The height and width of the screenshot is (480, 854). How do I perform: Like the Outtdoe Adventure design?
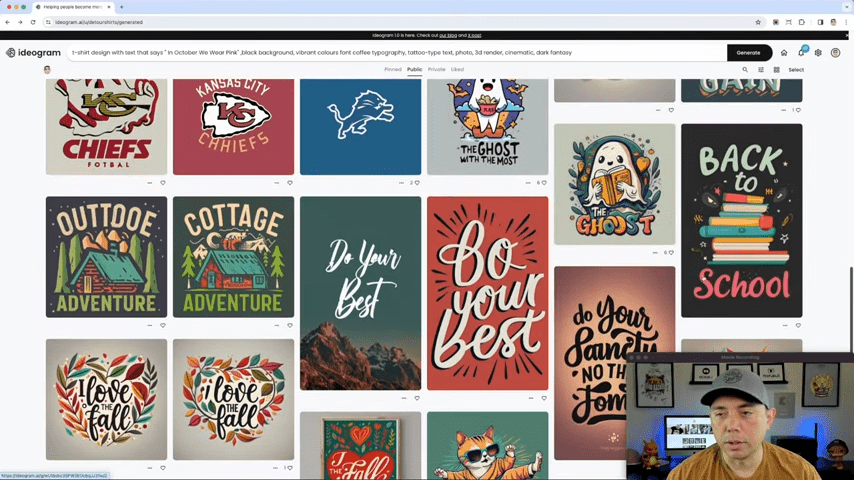click(x=163, y=325)
